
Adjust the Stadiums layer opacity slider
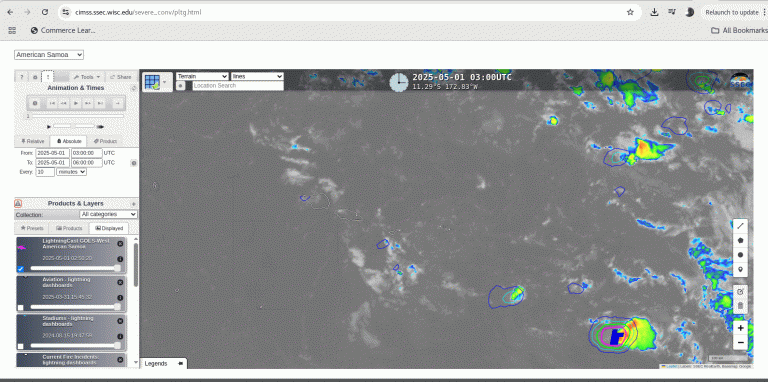(x=75, y=345)
